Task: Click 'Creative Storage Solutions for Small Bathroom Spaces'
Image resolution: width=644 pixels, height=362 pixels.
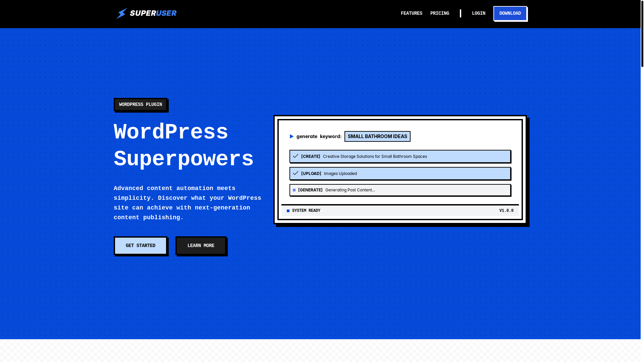Action: coord(375,157)
